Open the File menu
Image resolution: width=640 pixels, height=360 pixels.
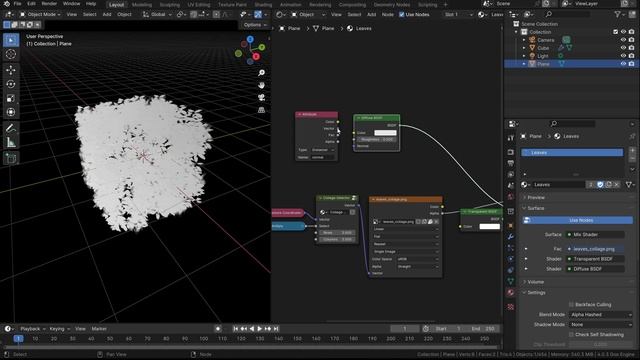[17, 4]
